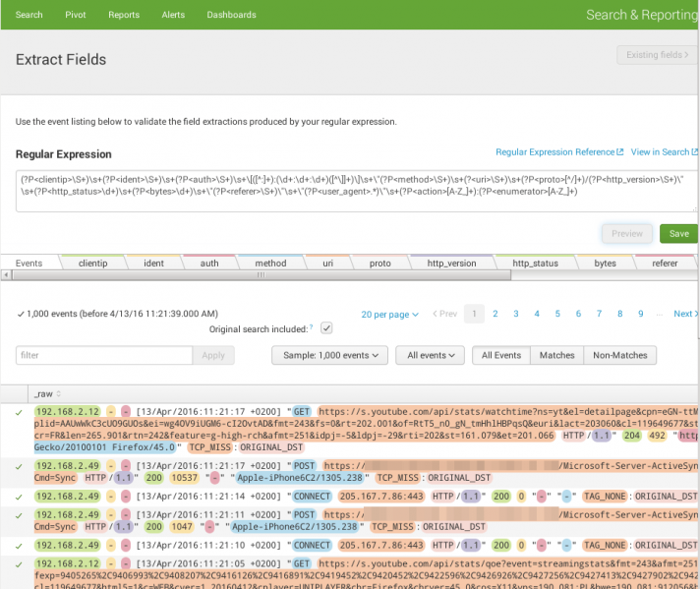Open the Search menu item
The image size is (700, 589).
pyautogui.click(x=29, y=15)
